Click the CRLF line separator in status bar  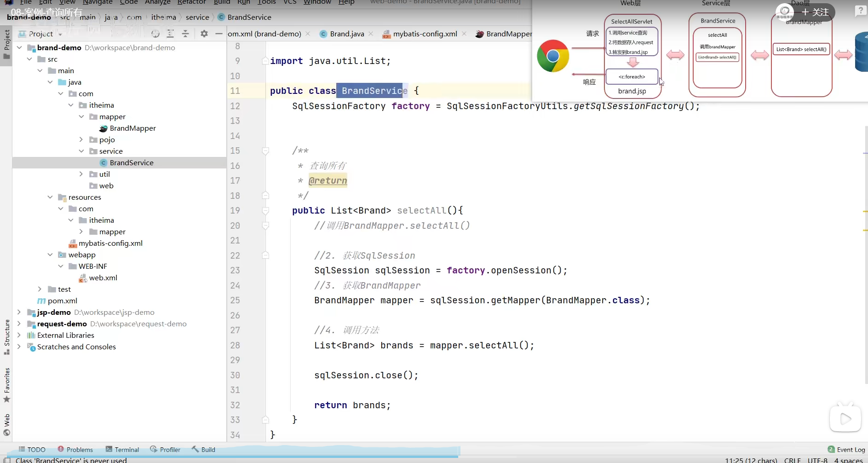793,460
